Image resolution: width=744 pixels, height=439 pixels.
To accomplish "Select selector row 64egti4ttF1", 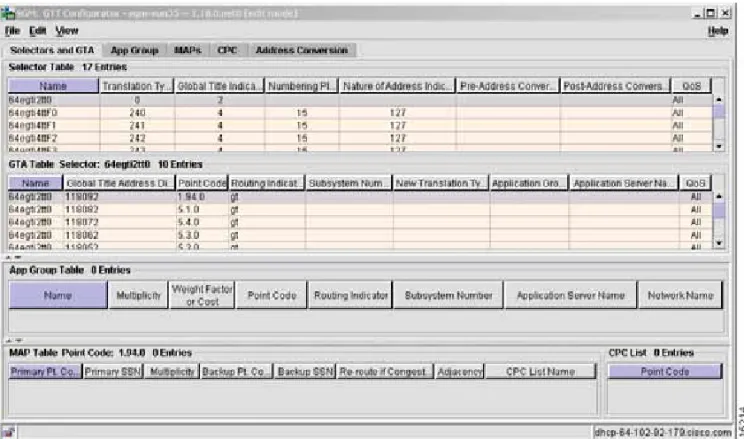I will (x=360, y=126).
